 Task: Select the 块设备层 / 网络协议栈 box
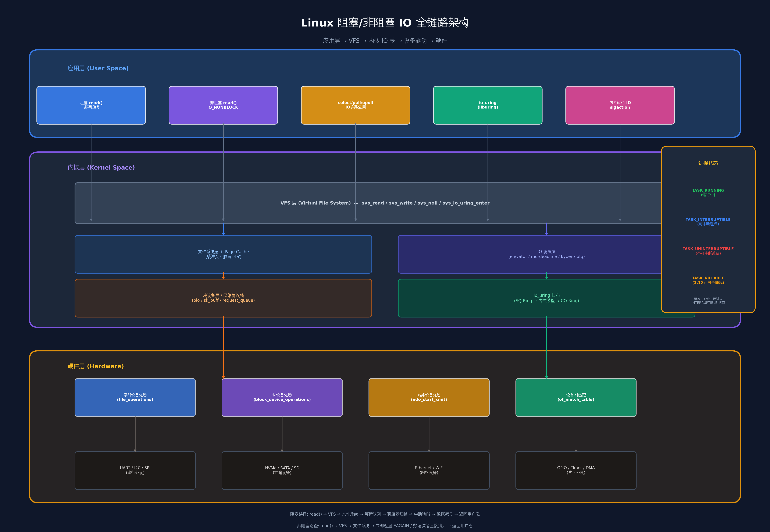tap(223, 298)
